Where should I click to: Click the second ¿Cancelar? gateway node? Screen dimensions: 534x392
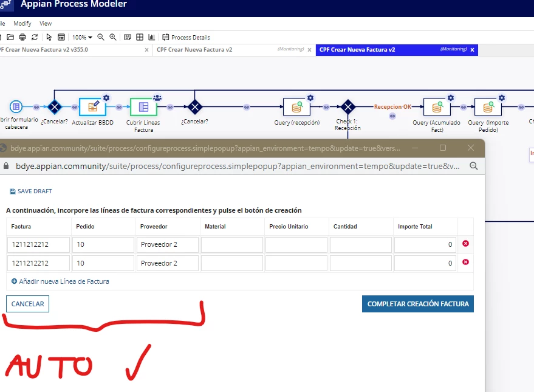[x=195, y=107]
